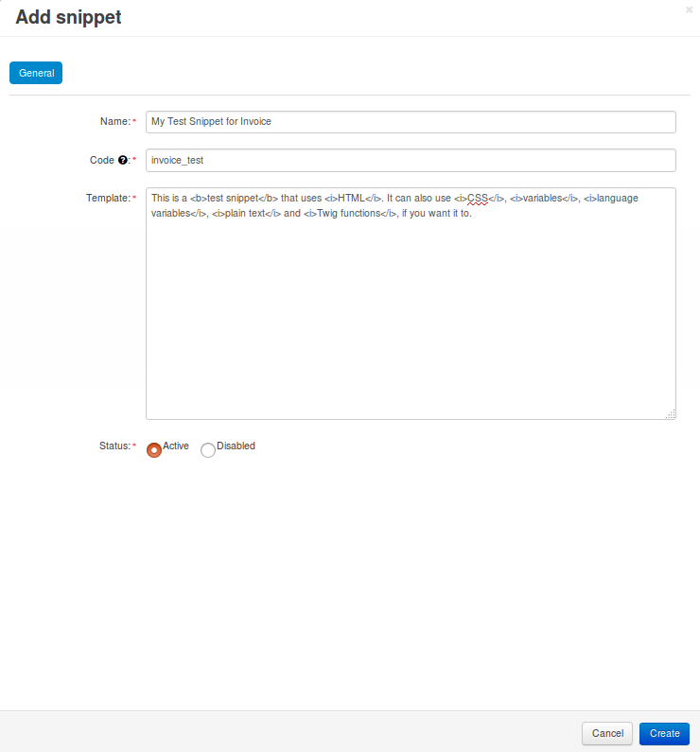Click the Create button
This screenshot has width=700, height=752.
tap(664, 733)
